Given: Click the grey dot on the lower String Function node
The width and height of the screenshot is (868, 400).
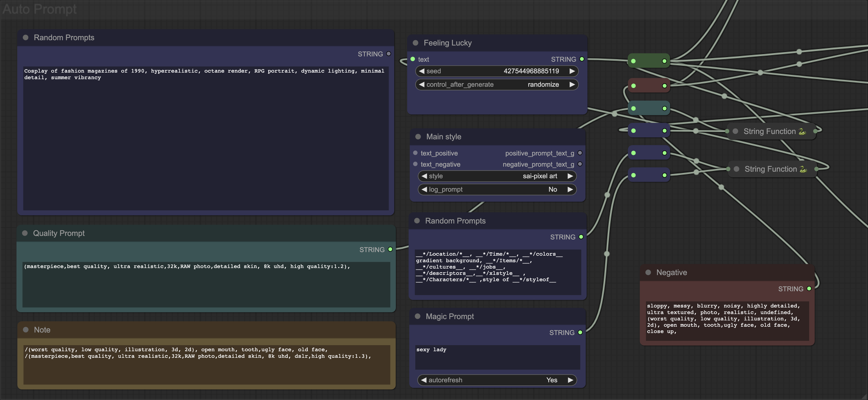Looking at the screenshot, I should (x=737, y=169).
